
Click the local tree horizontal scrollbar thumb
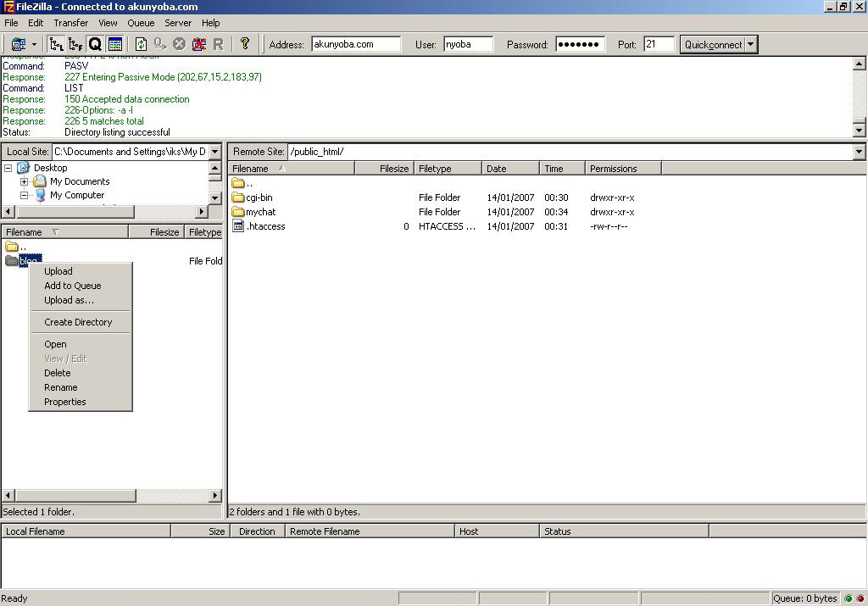click(75, 211)
